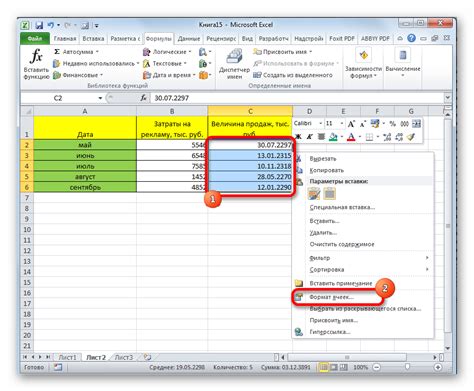Click the second paste option icon in context menu
474x391 pixels.
pos(330,194)
